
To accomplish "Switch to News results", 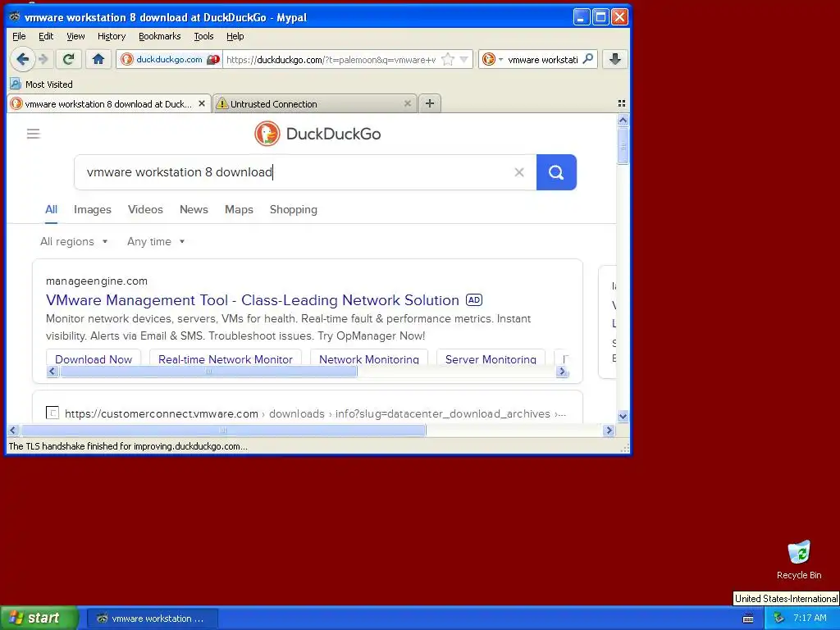I will pyautogui.click(x=194, y=209).
